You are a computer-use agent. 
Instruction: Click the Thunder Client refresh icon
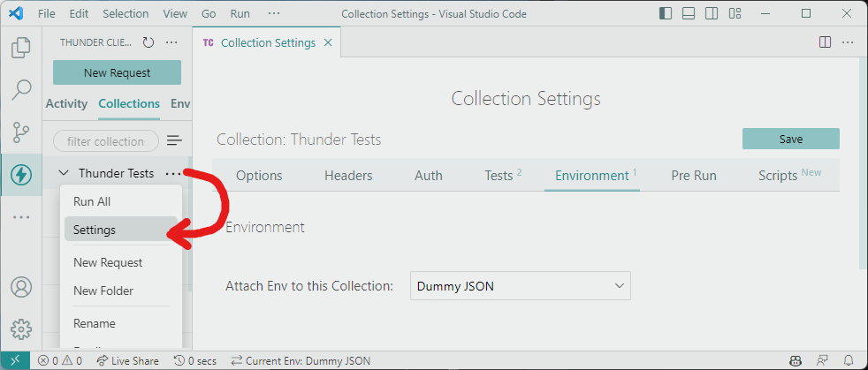coord(148,42)
